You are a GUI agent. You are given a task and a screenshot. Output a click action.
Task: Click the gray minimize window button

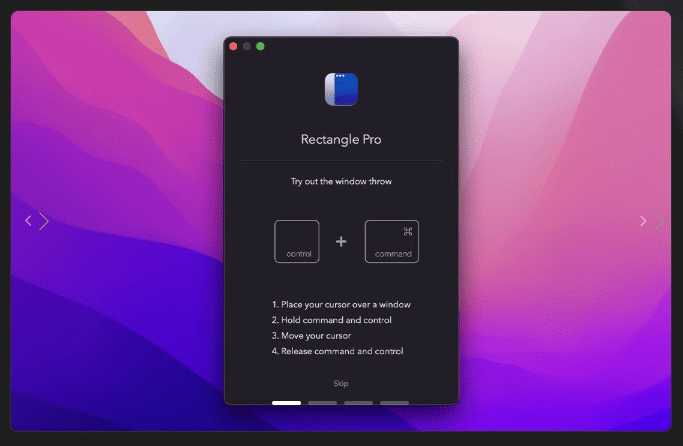[x=247, y=46]
